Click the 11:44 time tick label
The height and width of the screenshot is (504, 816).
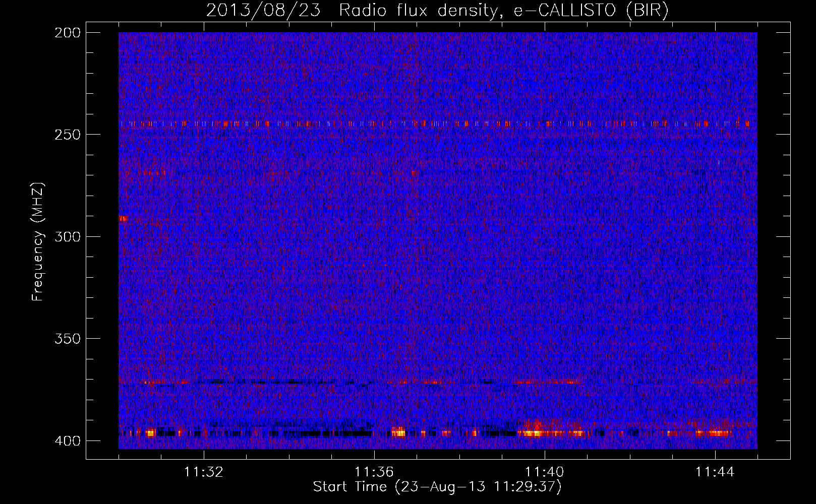[x=715, y=472]
